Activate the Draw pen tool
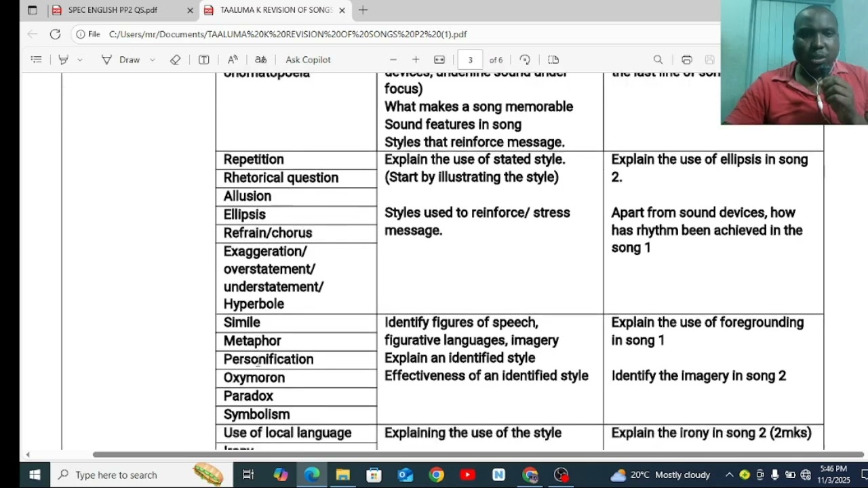 120,60
